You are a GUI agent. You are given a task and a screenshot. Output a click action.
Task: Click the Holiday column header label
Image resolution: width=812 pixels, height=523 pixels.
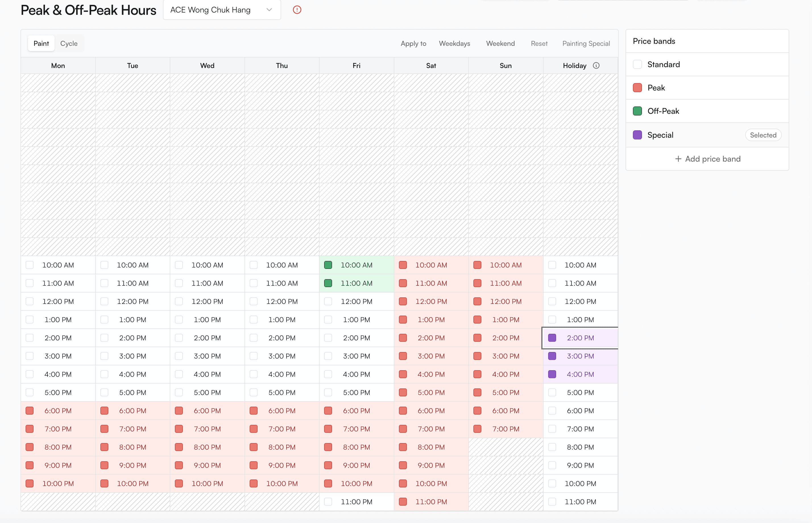(x=575, y=65)
